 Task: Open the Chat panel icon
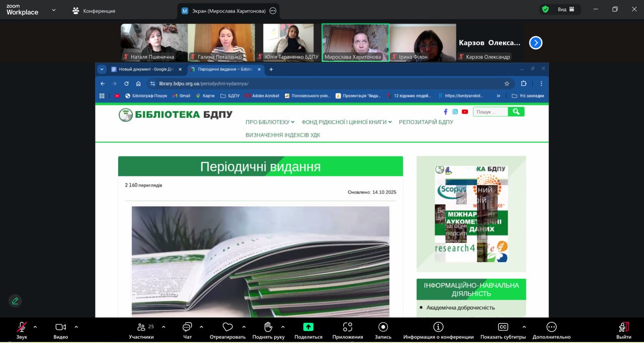187,327
